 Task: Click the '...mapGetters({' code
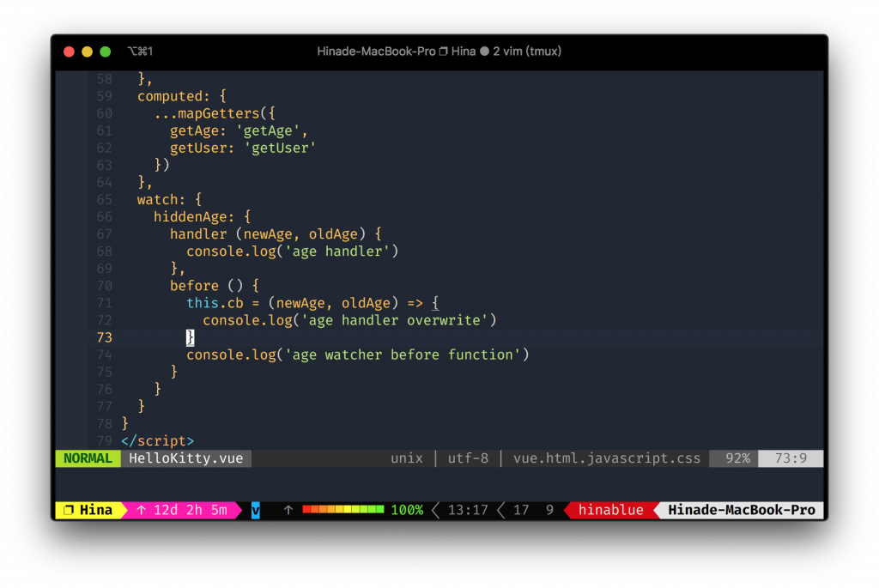(x=215, y=114)
